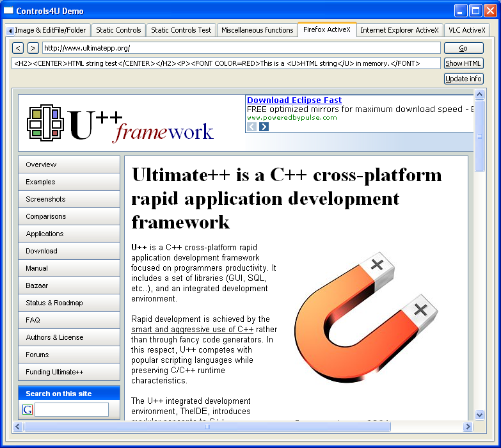The image size is (501, 448).
Task: Click the horizontal scrollbar right arrow
Action: [468, 427]
